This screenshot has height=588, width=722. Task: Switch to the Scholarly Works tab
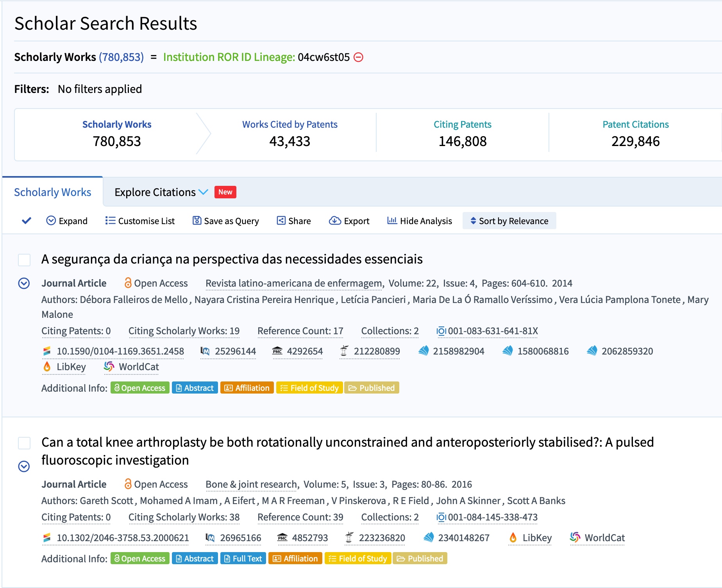coord(53,192)
